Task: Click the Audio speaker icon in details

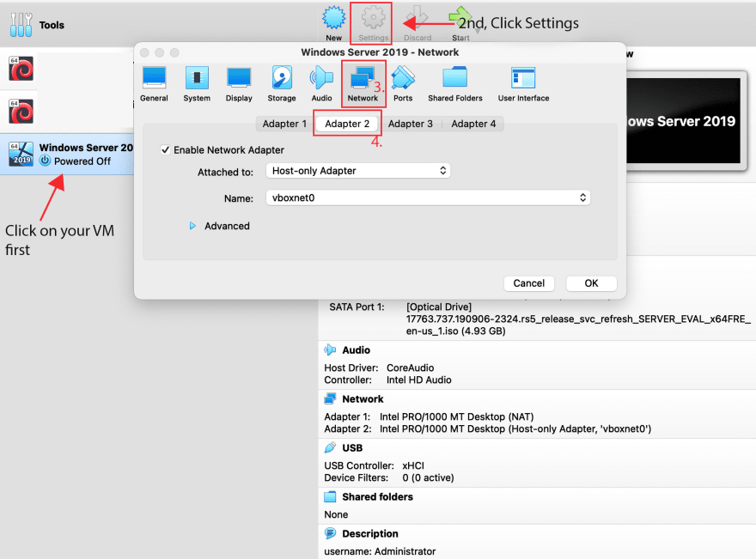Action: [330, 349]
